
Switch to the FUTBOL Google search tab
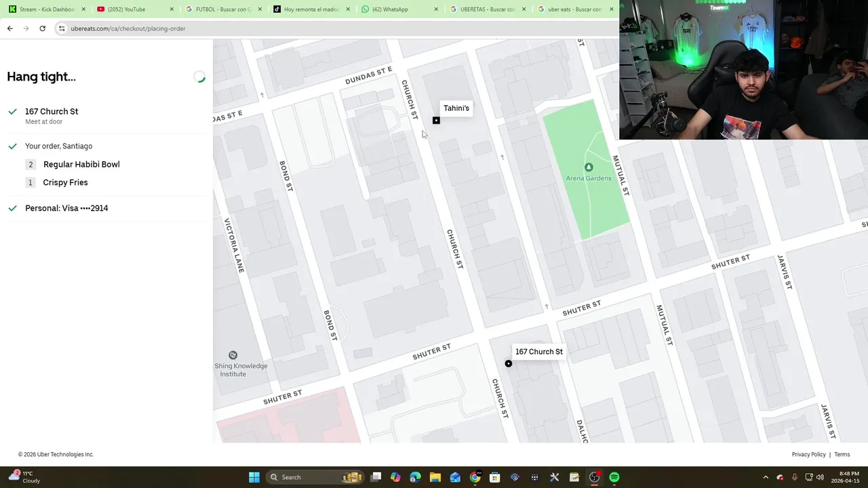click(223, 9)
